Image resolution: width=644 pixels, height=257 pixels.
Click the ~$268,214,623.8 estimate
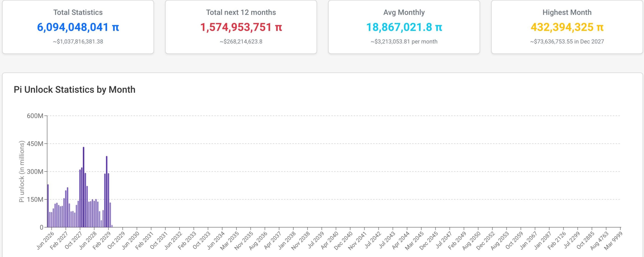[241, 42]
